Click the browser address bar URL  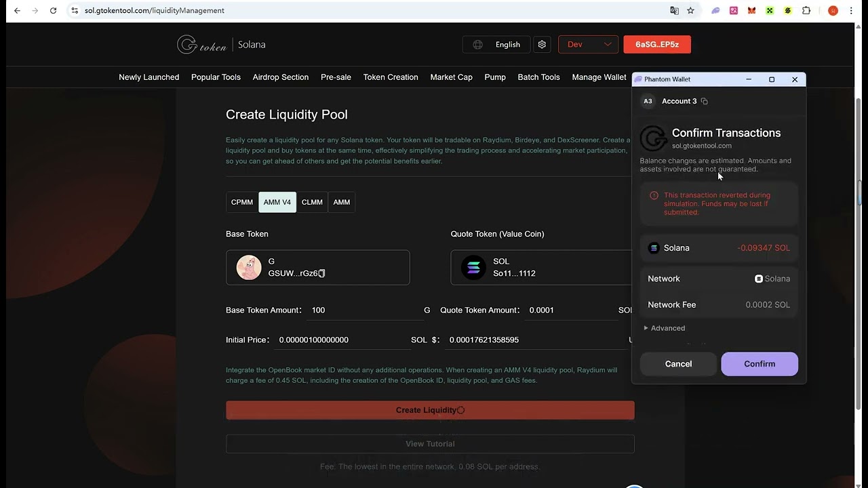(155, 10)
